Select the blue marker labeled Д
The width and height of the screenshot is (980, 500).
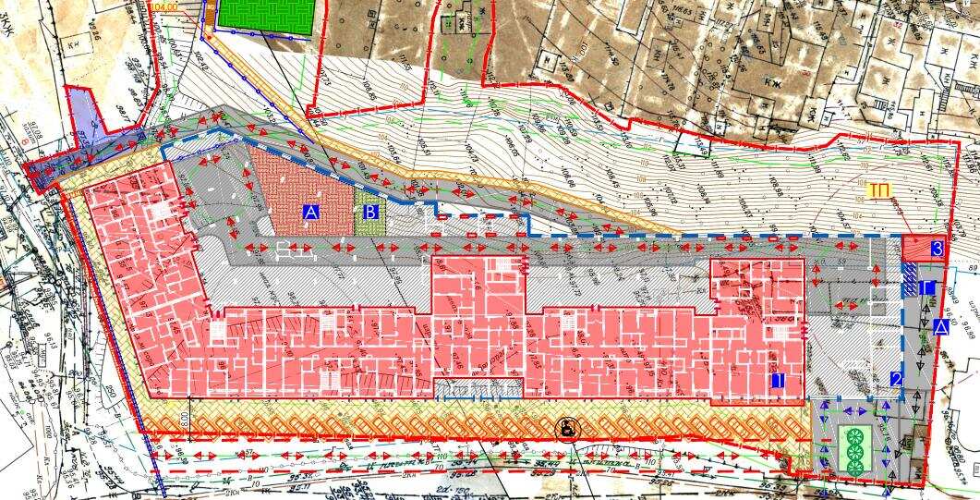coord(940,327)
